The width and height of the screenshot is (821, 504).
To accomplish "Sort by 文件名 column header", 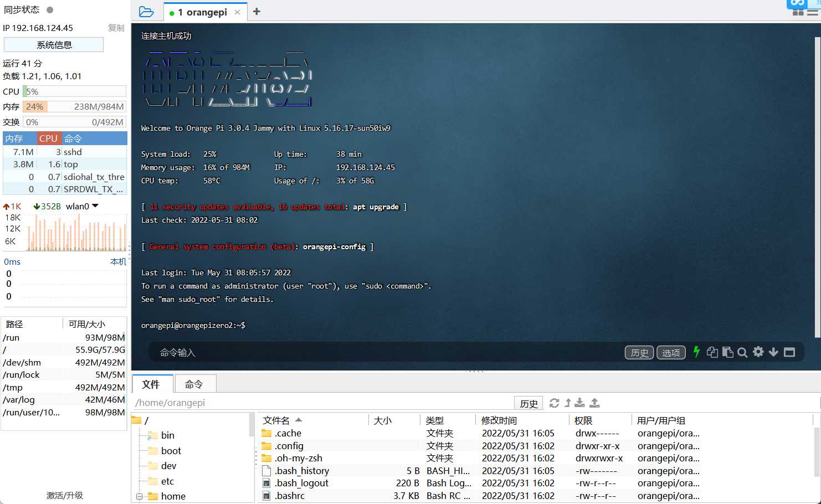I will point(313,420).
